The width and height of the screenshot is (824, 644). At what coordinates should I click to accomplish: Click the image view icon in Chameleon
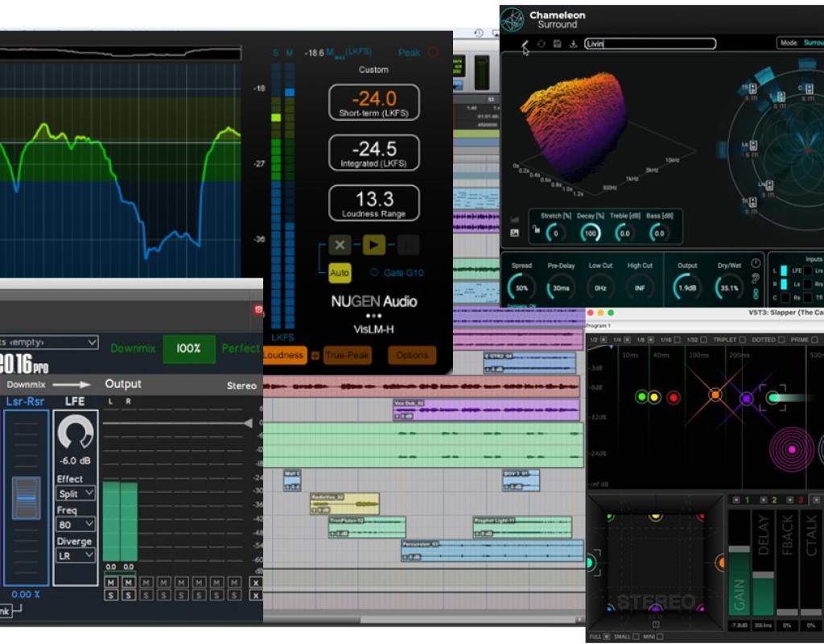(x=514, y=233)
